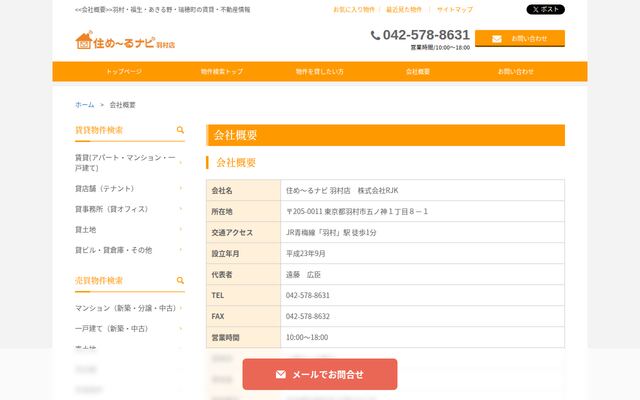
Task: Click representative cell 遠藤 広臣
Action: point(422,274)
